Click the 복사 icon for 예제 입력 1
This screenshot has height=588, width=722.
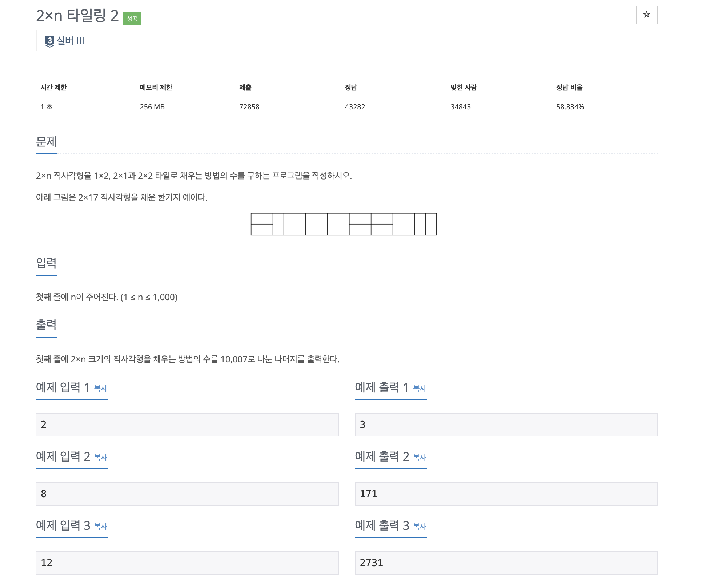(100, 389)
